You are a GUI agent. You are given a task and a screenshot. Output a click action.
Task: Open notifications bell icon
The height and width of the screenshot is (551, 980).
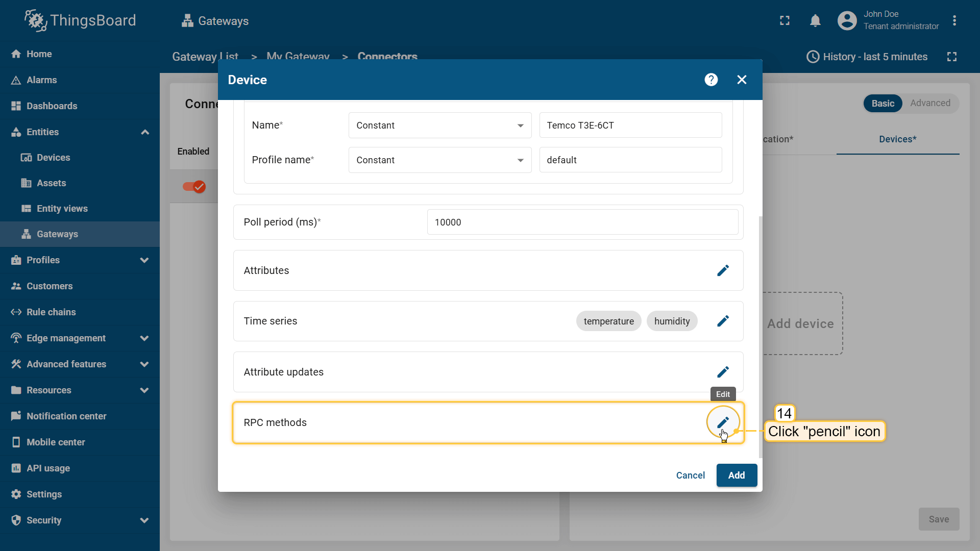(815, 21)
